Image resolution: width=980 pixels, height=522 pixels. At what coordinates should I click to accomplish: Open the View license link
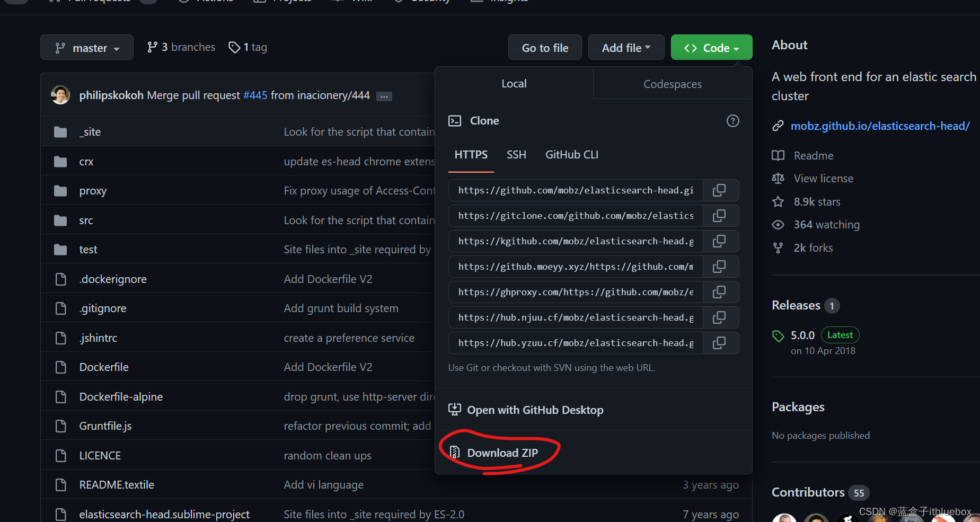point(823,179)
